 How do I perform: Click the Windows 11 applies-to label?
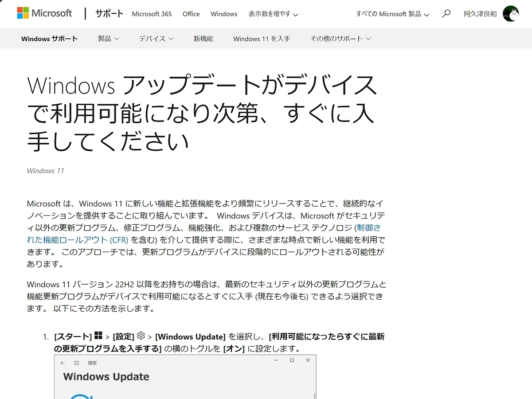tap(45, 171)
